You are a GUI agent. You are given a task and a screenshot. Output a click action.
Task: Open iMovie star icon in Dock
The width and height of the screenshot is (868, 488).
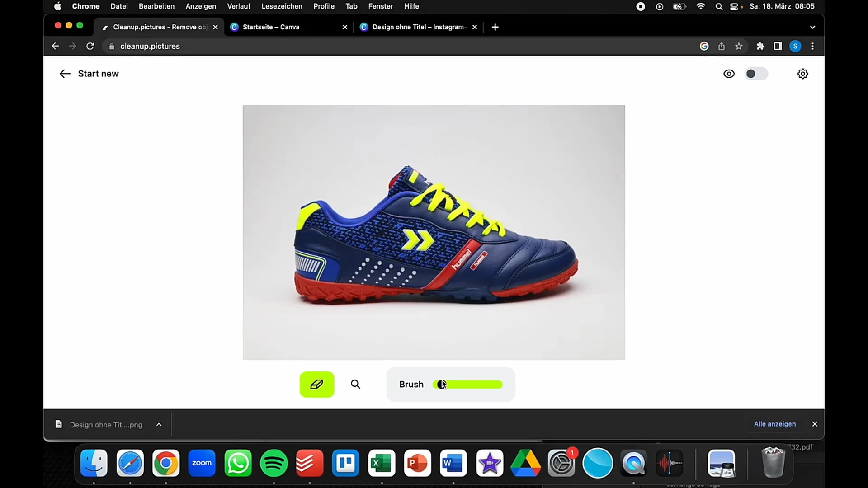(x=490, y=463)
